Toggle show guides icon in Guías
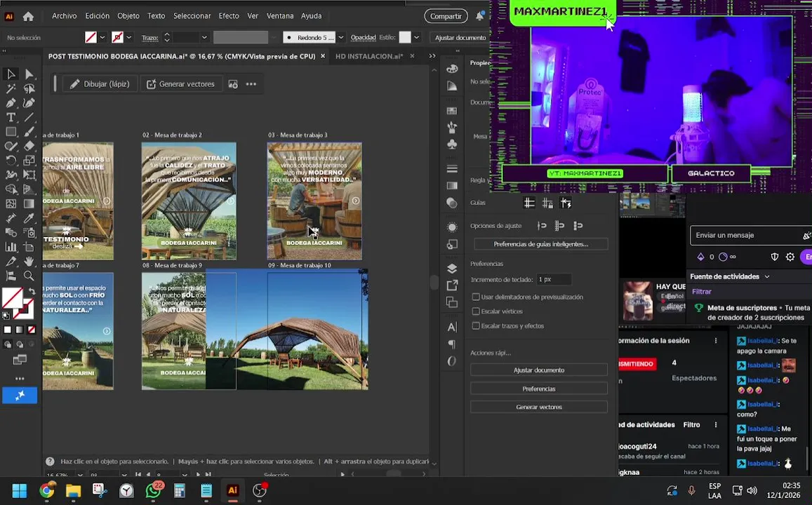Image resolution: width=812 pixels, height=505 pixels. [529, 203]
